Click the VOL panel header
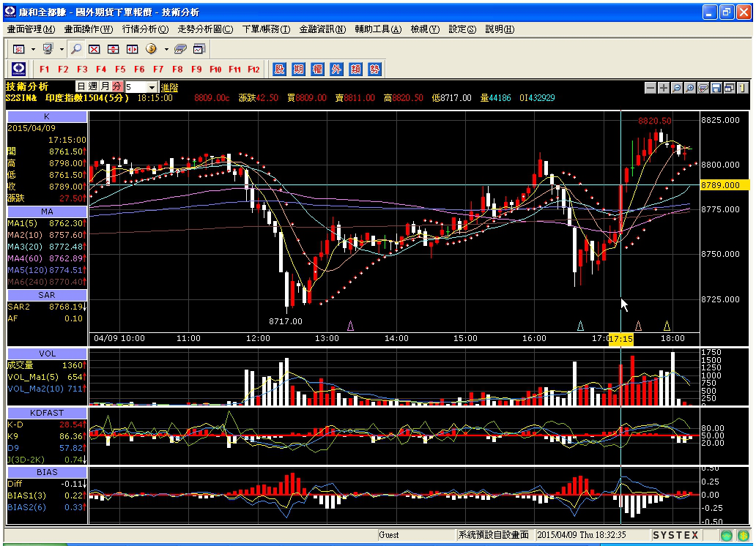 pos(47,354)
